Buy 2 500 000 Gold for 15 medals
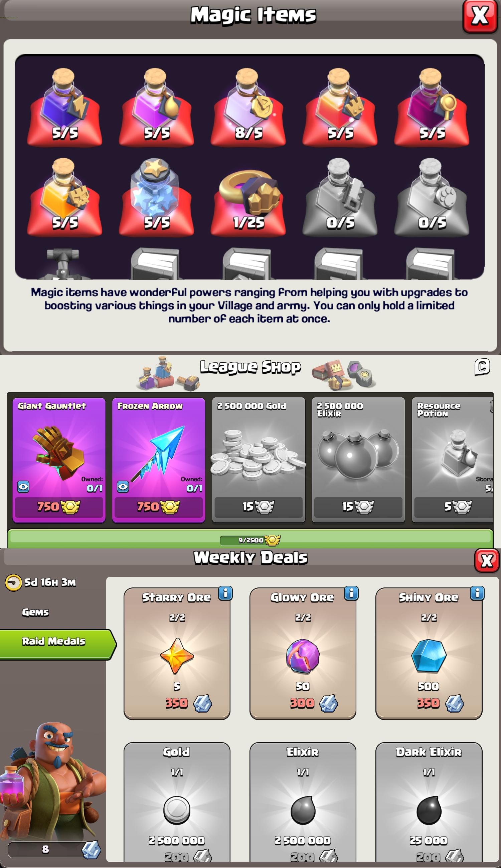 [259, 507]
